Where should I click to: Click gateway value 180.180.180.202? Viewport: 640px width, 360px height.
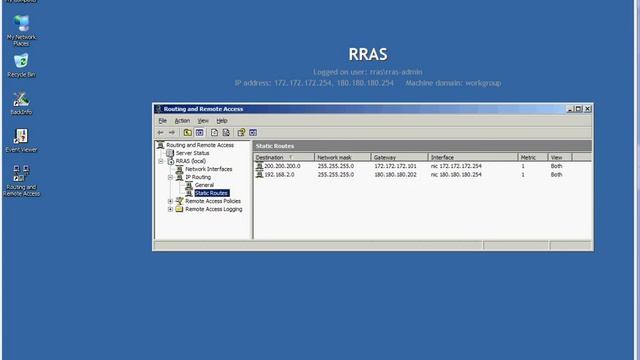pyautogui.click(x=395, y=174)
